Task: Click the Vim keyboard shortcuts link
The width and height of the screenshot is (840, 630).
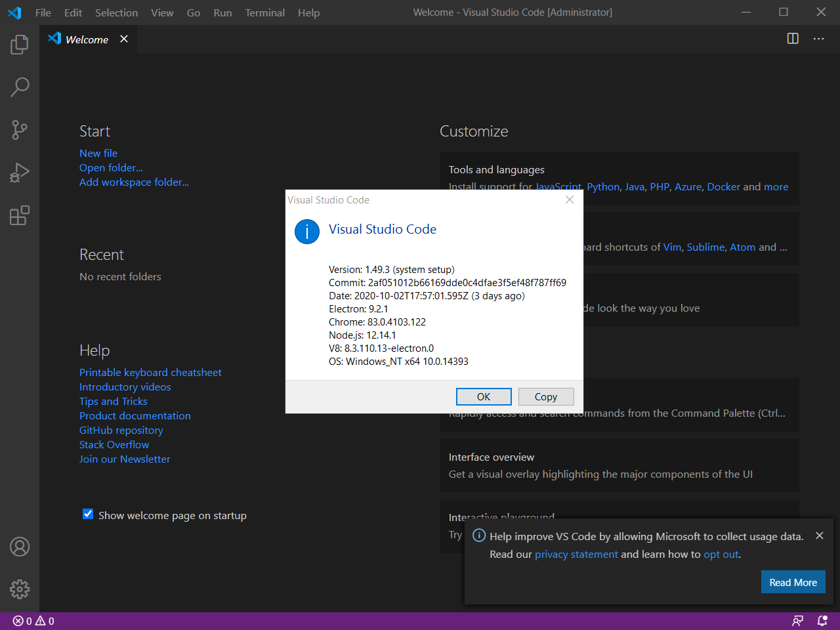Action: [672, 247]
